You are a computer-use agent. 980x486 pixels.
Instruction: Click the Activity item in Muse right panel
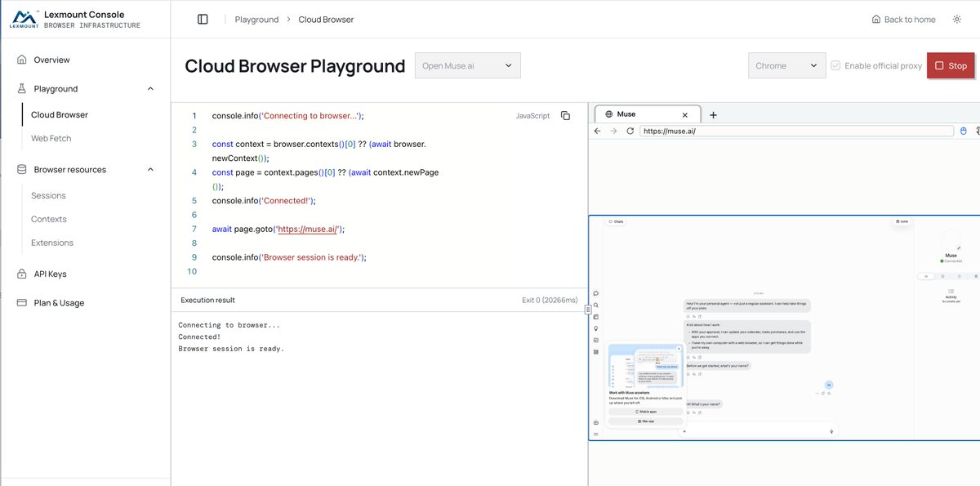tap(951, 295)
